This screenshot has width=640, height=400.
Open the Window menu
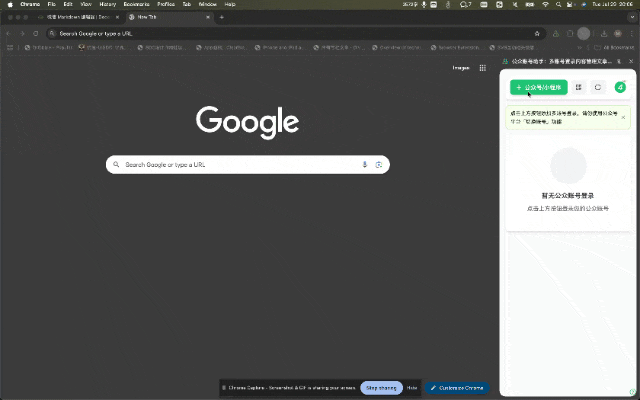208,4
